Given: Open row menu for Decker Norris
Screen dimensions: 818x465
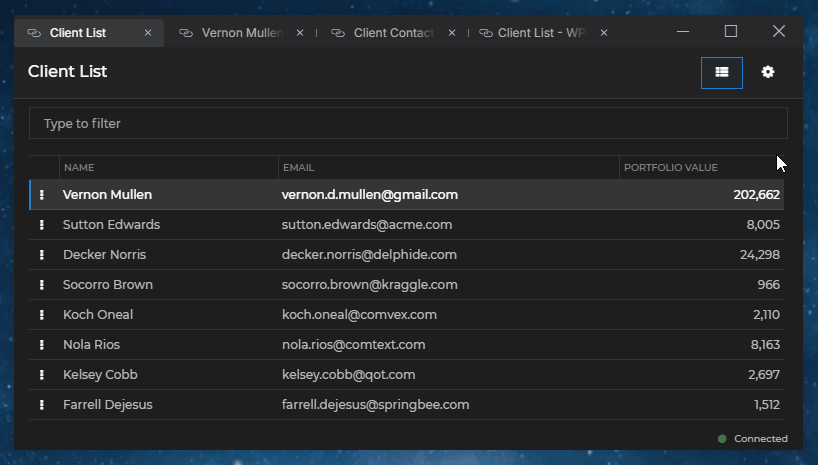Looking at the screenshot, I should 42,255.
